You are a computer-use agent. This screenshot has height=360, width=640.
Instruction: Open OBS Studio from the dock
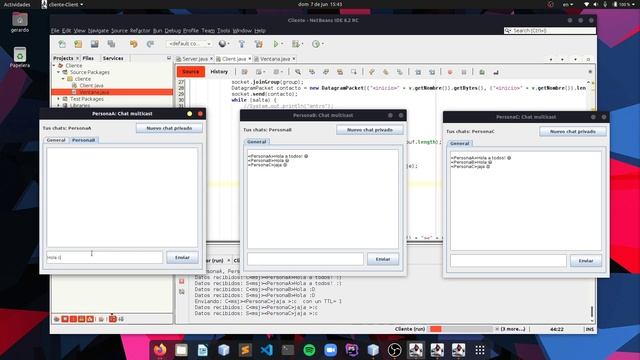tap(394, 350)
